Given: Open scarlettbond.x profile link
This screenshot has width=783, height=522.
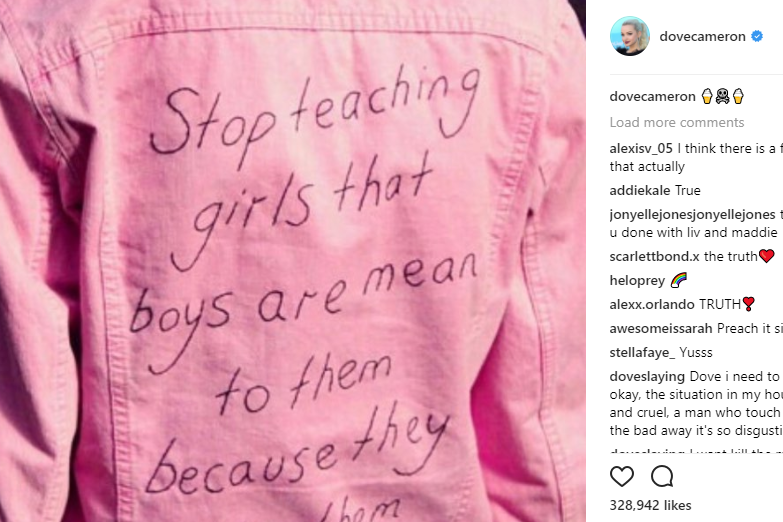Looking at the screenshot, I should coord(654,256).
